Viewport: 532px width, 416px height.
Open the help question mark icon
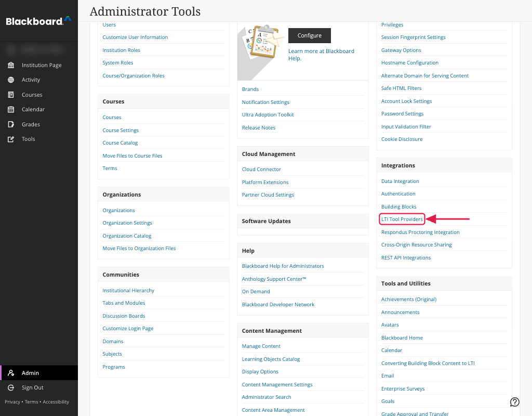pyautogui.click(x=514, y=402)
